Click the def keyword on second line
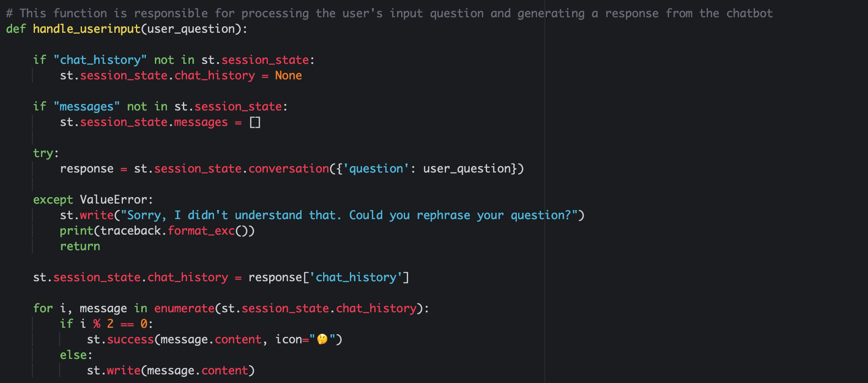Image resolution: width=868 pixels, height=383 pixels. coord(16,29)
